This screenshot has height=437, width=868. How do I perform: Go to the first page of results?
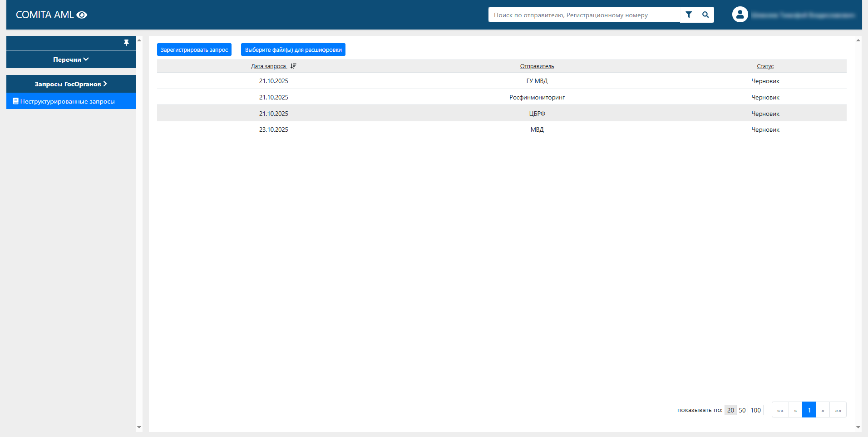point(780,410)
